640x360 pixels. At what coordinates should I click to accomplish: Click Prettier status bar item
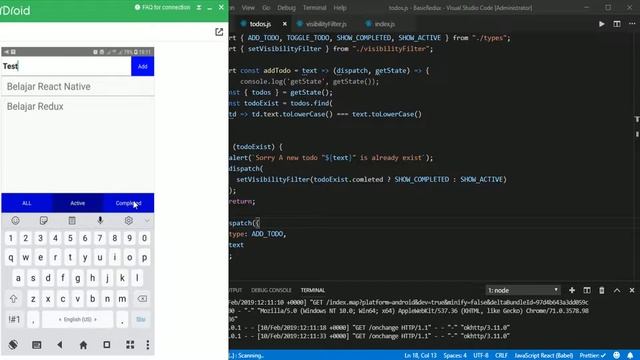592,356
